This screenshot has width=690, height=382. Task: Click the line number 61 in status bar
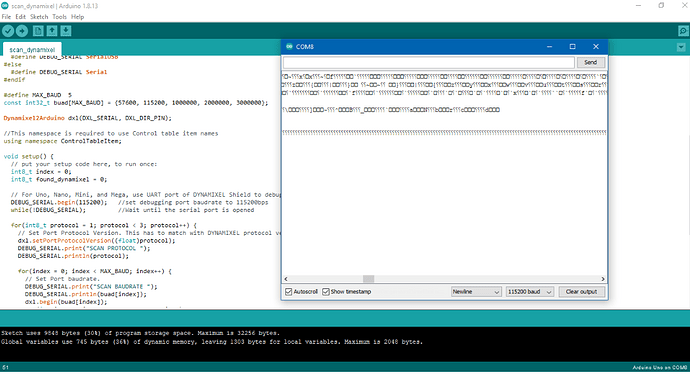(5, 367)
